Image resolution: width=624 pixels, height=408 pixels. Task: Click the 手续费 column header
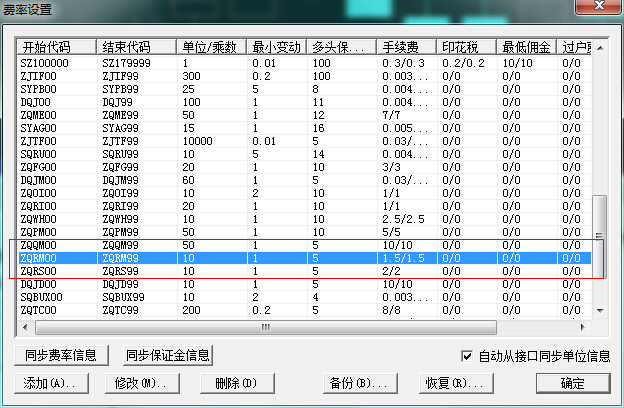coord(407,47)
